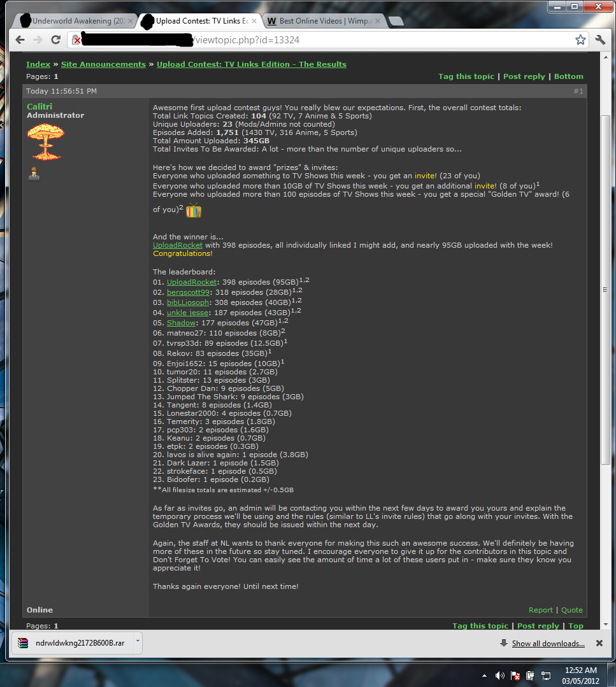Open bergscott99's profile link

[188, 292]
